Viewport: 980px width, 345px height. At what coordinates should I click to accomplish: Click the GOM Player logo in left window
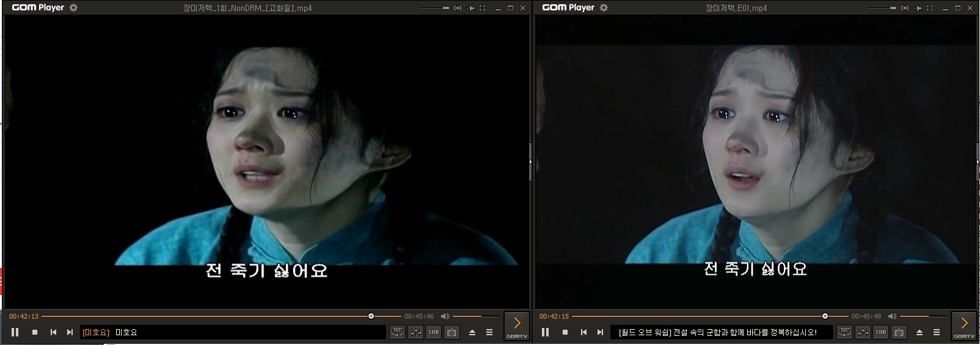(38, 8)
